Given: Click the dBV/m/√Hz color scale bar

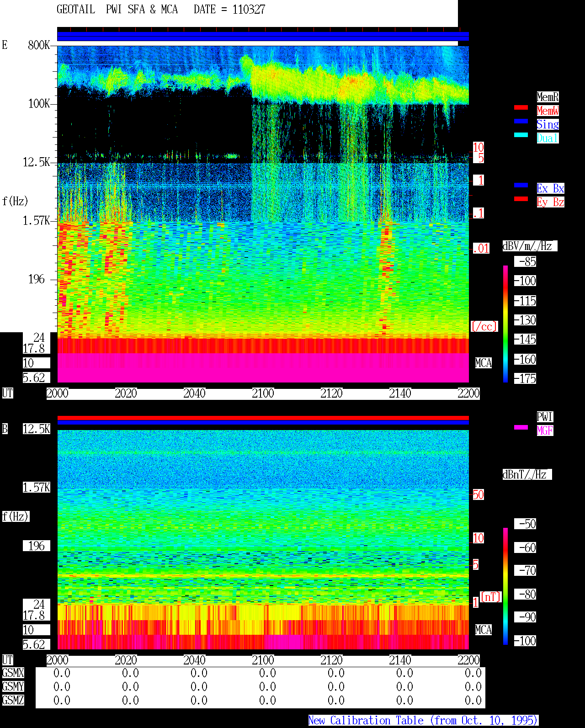Looking at the screenshot, I should pyautogui.click(x=505, y=324).
